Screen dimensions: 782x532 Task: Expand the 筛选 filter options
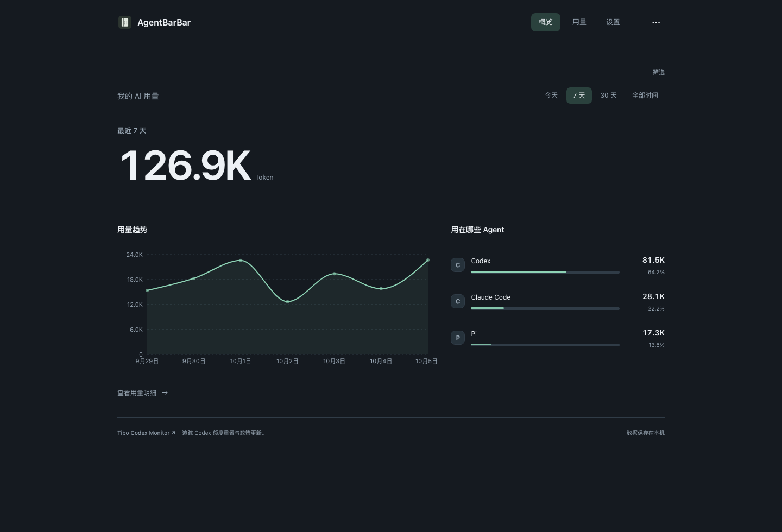(x=659, y=72)
